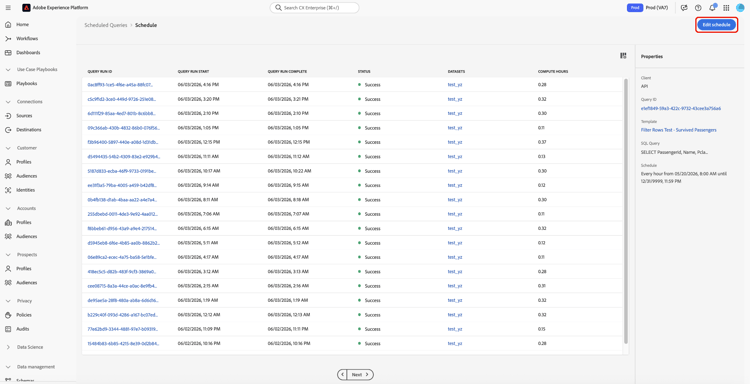This screenshot has height=384, width=750.
Task: Expand the Data Science section
Action: pos(8,347)
